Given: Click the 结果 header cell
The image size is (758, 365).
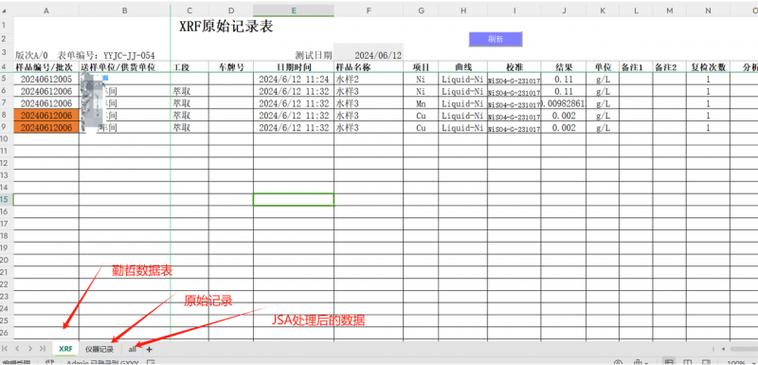Looking at the screenshot, I should point(563,67).
